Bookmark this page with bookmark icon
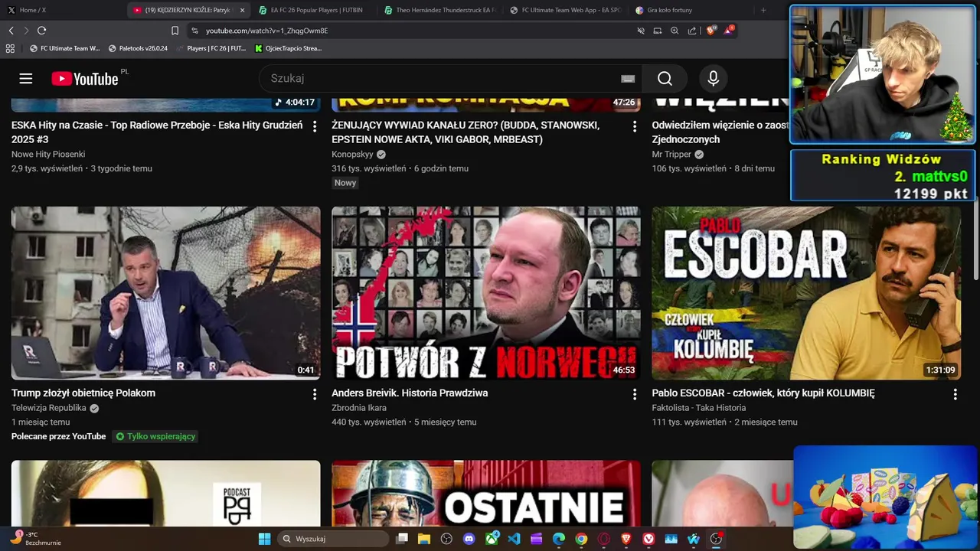The height and width of the screenshot is (551, 980). click(175, 31)
